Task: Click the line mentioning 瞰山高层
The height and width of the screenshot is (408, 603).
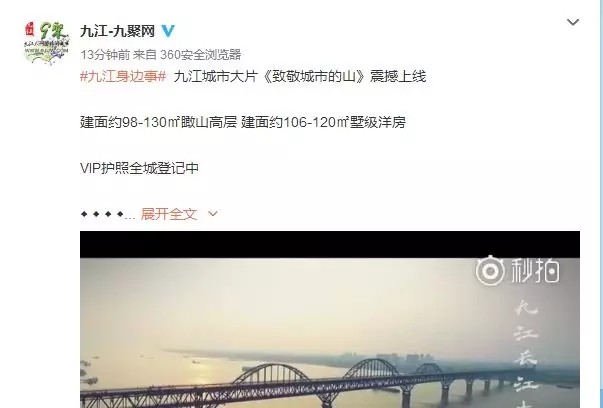Action: (243, 122)
